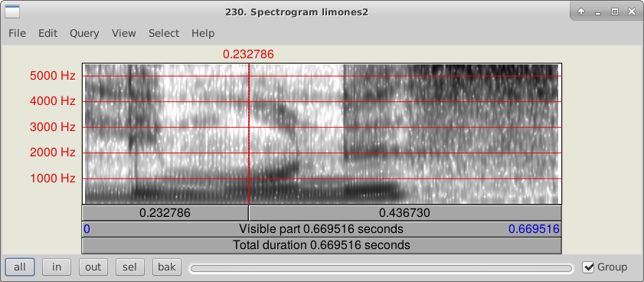Viewport: 644px width, 282px height.
Task: Click the 'bak' zoom button
Action: [x=167, y=267]
